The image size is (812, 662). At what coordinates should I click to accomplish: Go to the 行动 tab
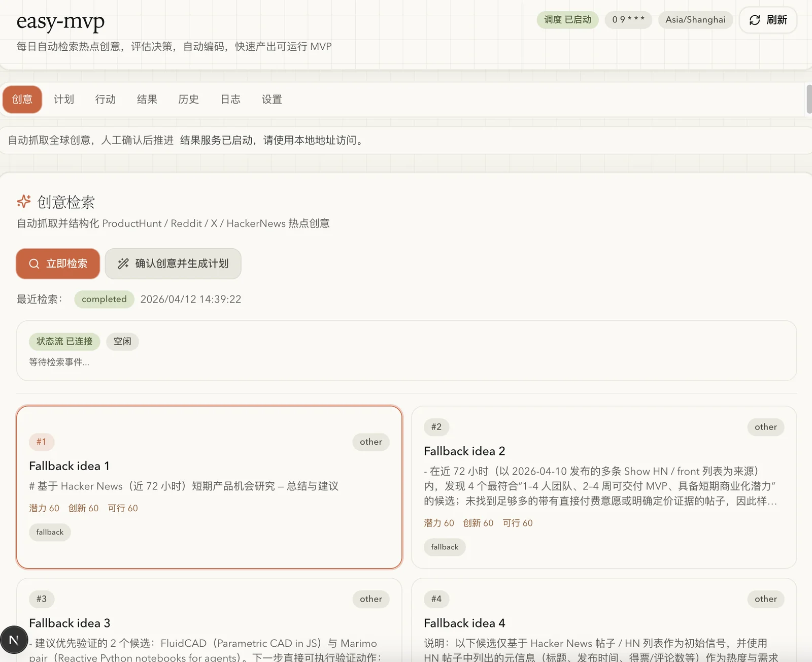(x=106, y=100)
